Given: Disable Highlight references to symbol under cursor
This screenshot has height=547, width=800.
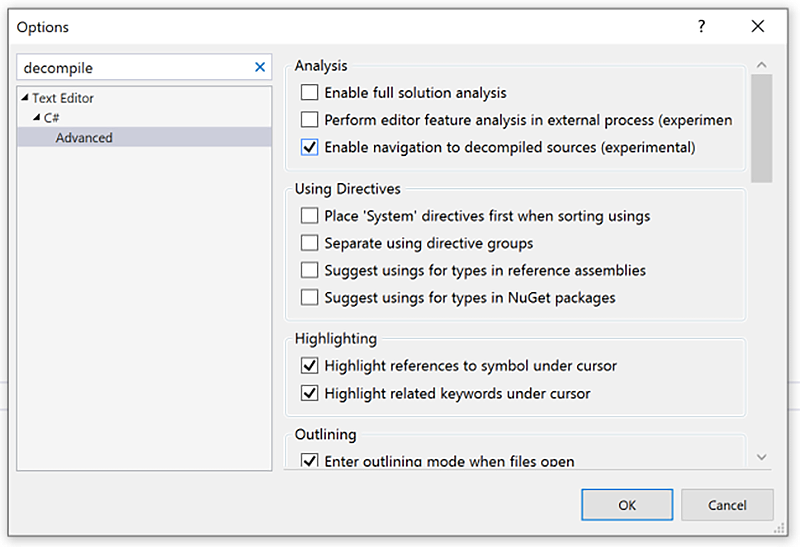Looking at the screenshot, I should point(310,366).
